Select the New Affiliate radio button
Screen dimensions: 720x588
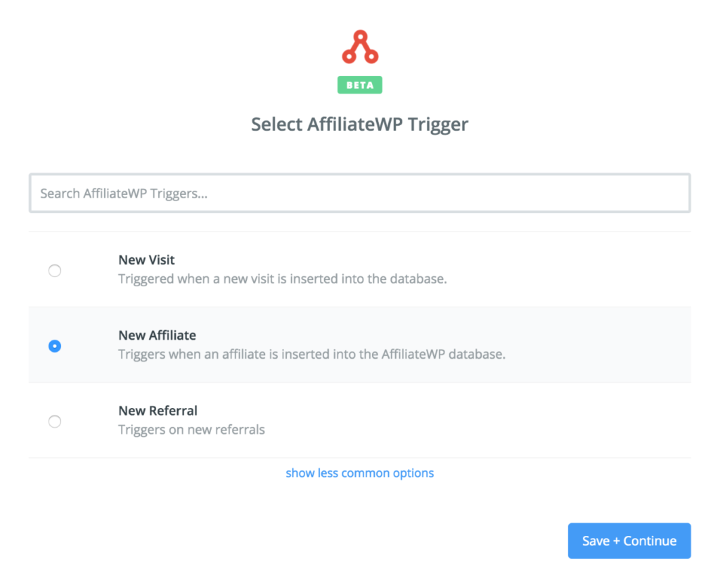(x=55, y=345)
